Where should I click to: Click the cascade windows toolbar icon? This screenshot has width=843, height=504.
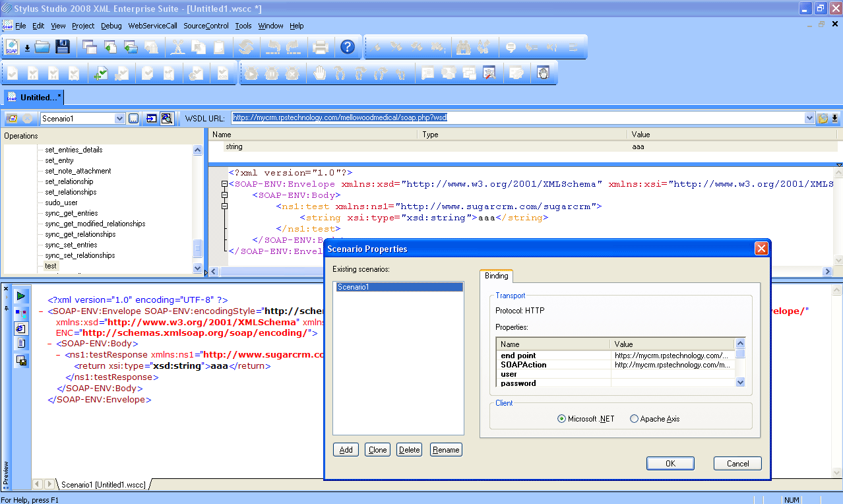[x=90, y=47]
